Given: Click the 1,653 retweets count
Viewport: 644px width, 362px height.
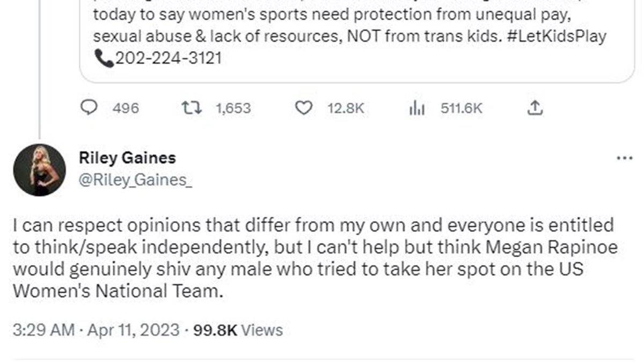Looking at the screenshot, I should pyautogui.click(x=233, y=108).
